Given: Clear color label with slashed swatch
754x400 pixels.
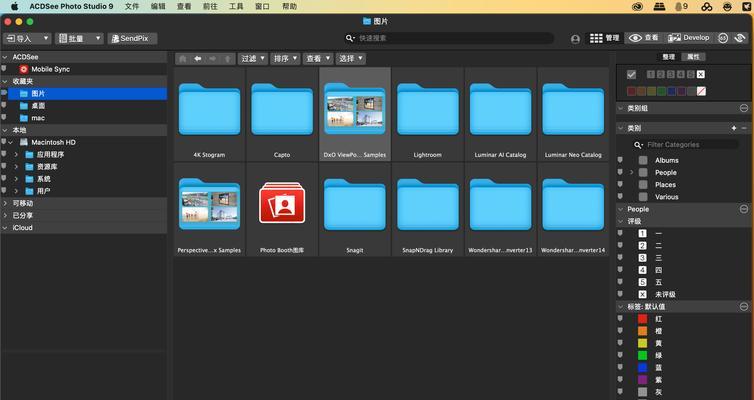Looking at the screenshot, I should coord(701,91).
